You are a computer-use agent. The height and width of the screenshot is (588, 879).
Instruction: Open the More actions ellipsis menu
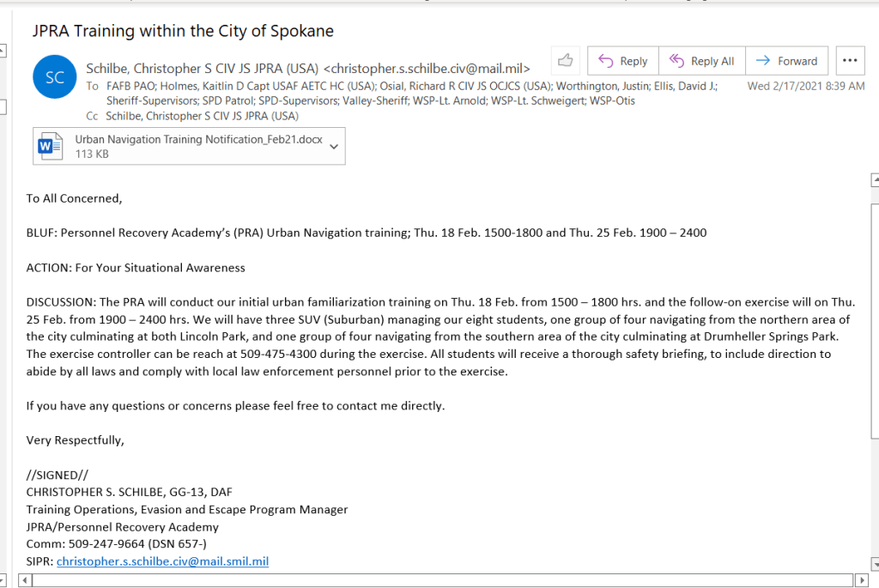coord(850,61)
